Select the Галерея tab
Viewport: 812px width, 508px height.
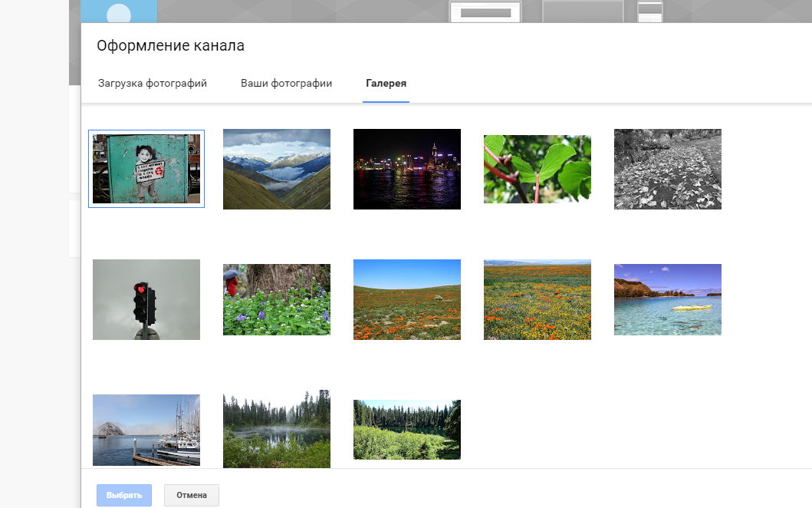pyautogui.click(x=386, y=83)
